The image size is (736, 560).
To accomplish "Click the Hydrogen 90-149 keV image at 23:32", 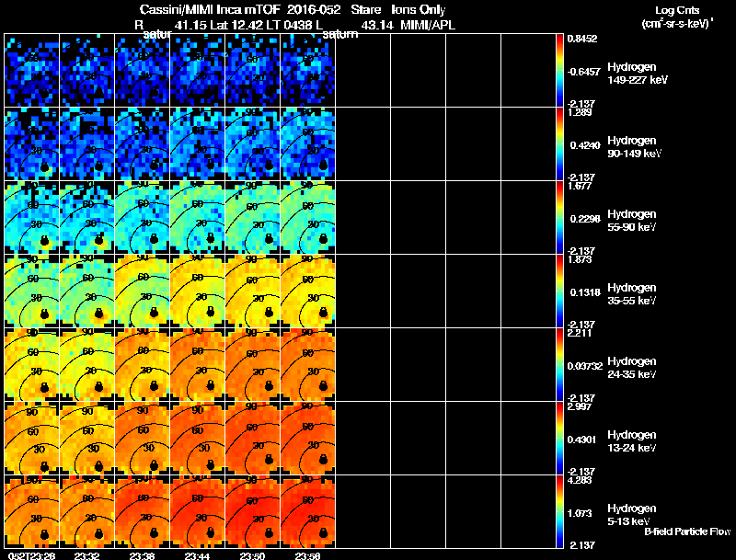I will 87,144.
